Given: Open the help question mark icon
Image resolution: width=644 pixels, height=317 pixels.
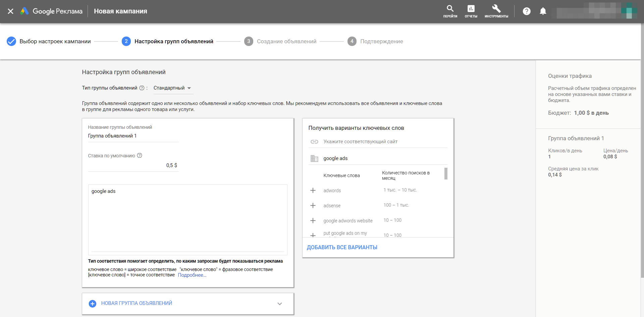Looking at the screenshot, I should coord(527,11).
